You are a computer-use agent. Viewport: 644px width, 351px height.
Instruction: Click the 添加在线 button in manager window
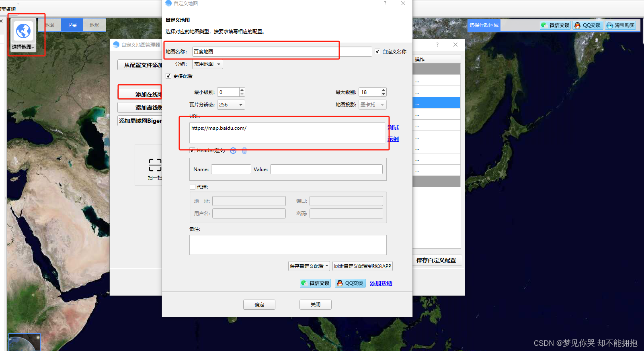[x=140, y=94]
